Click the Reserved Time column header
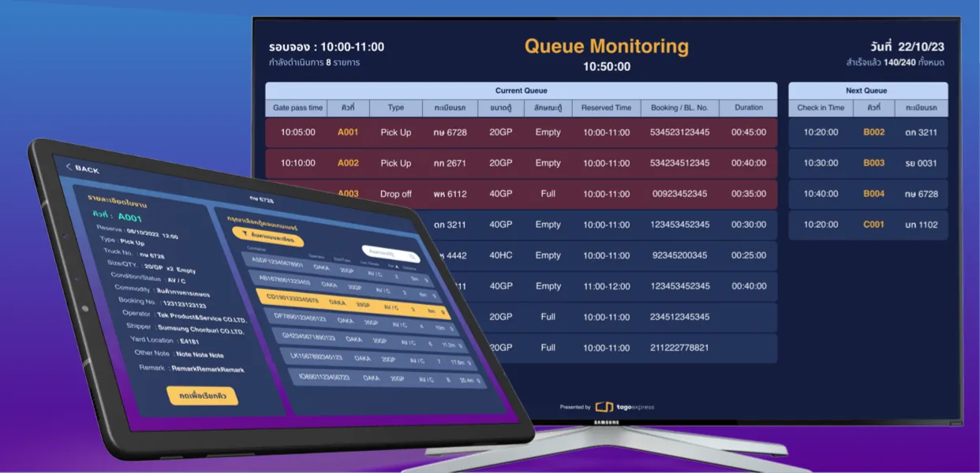 (606, 108)
